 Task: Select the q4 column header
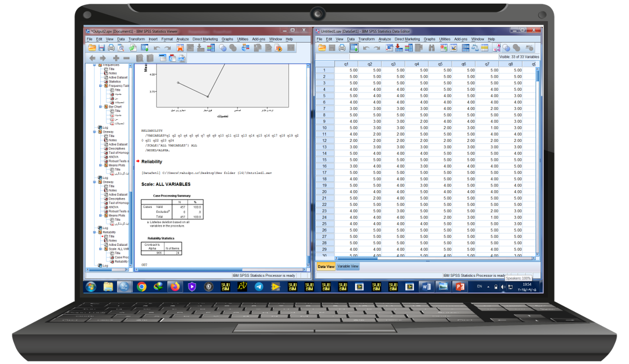[416, 64]
